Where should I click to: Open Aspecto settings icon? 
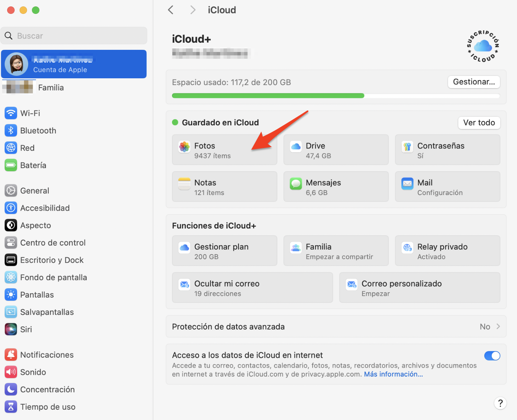click(x=11, y=225)
